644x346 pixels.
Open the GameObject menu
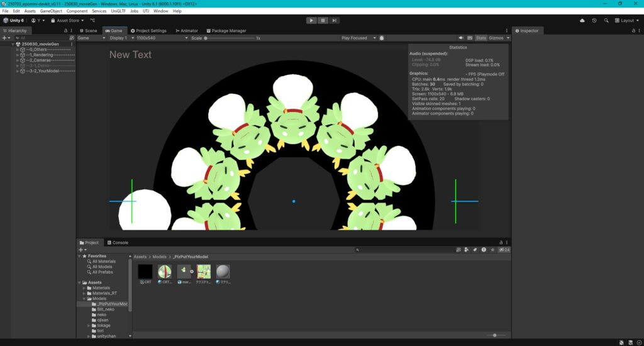(51, 11)
